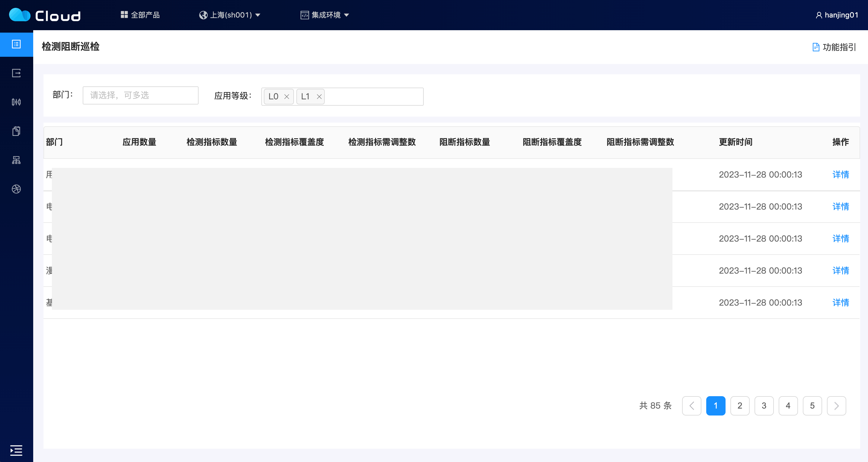
Task: Click the 检测阻断巡检 page title
Action: pyautogui.click(x=70, y=47)
